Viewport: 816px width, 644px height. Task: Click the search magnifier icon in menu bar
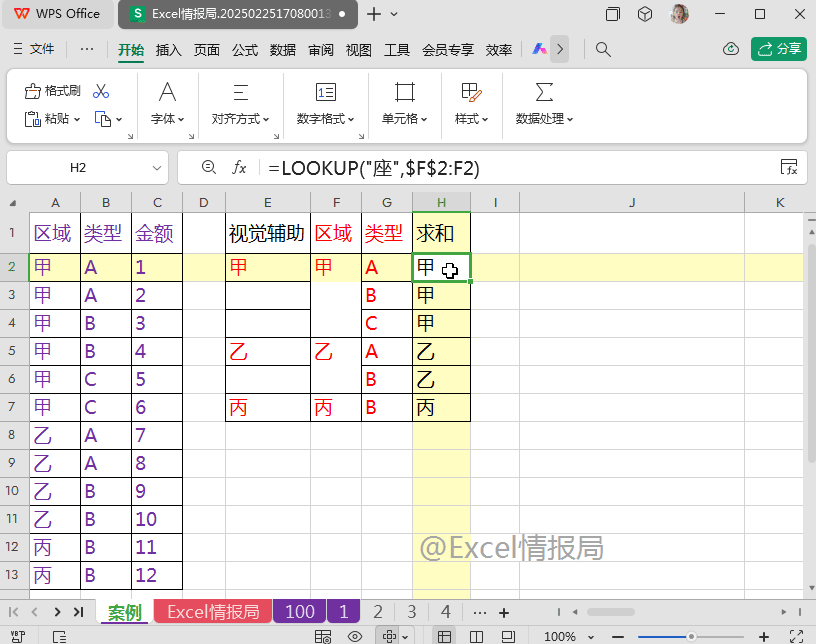pos(603,49)
